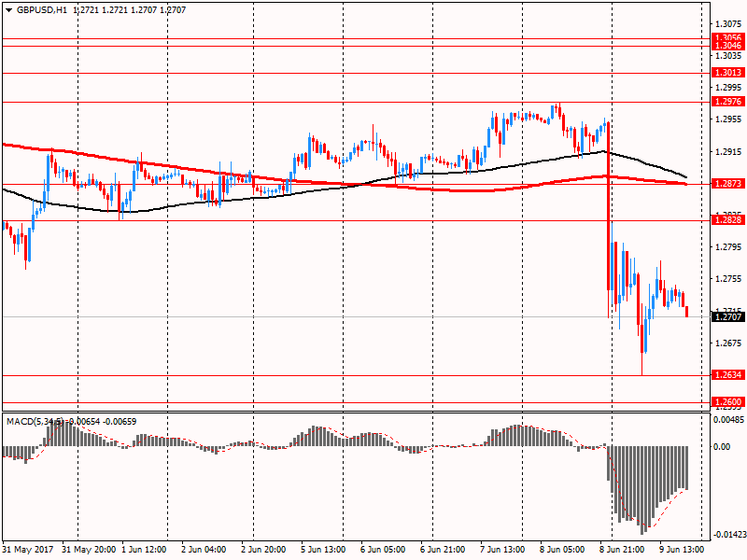Click the 6 Jun 05:00 time axis label
The image size is (747, 560).
point(383,550)
